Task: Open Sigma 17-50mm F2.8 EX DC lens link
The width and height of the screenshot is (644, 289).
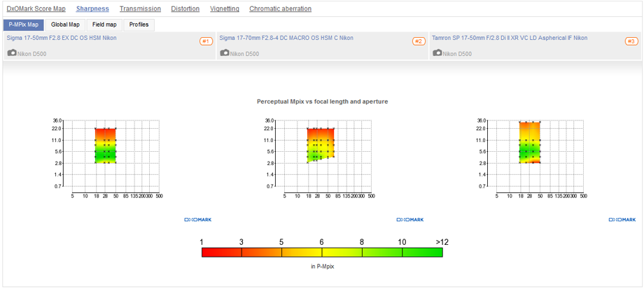Action: pos(62,38)
